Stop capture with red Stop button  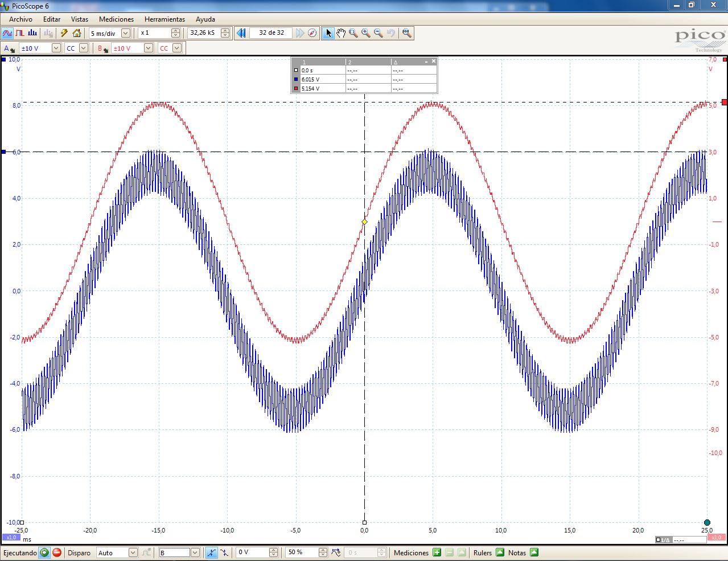tap(57, 552)
